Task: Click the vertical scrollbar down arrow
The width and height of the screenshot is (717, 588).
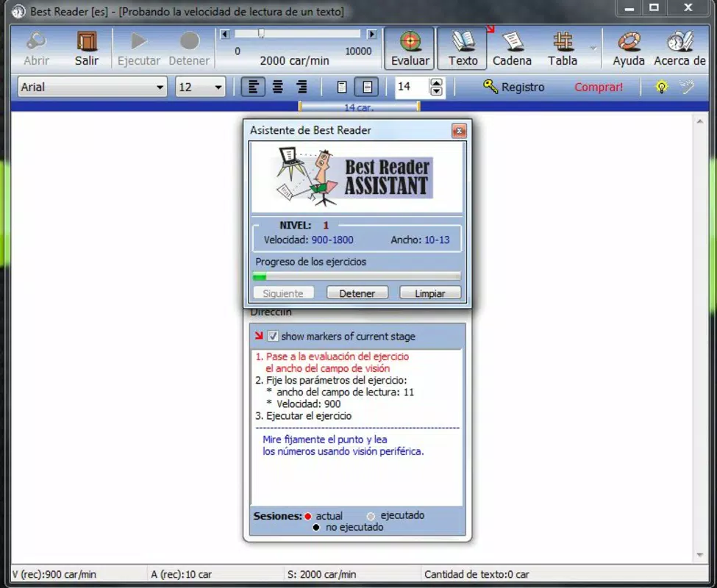Action: coord(699,555)
